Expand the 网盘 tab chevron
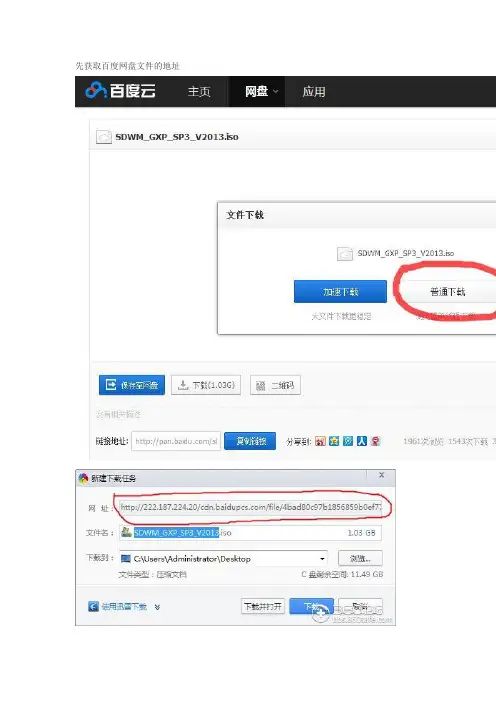 click(x=275, y=91)
